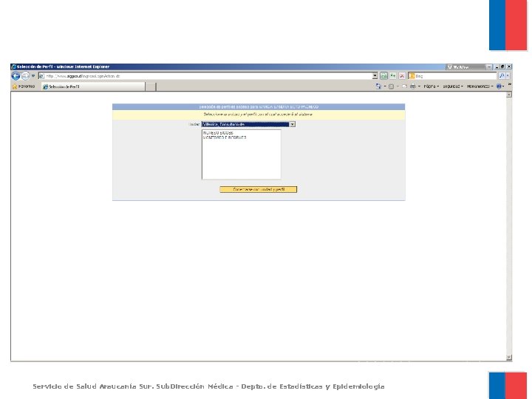The height and width of the screenshot is (399, 532).
Task: Restore down the Internet Explorer window
Action: tap(502, 66)
